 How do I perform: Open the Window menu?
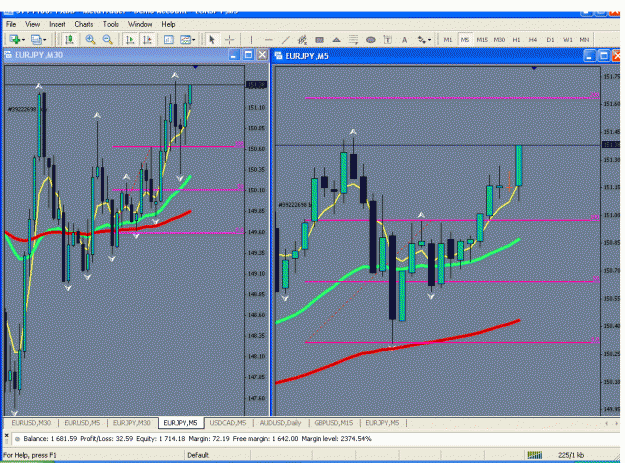(140, 24)
